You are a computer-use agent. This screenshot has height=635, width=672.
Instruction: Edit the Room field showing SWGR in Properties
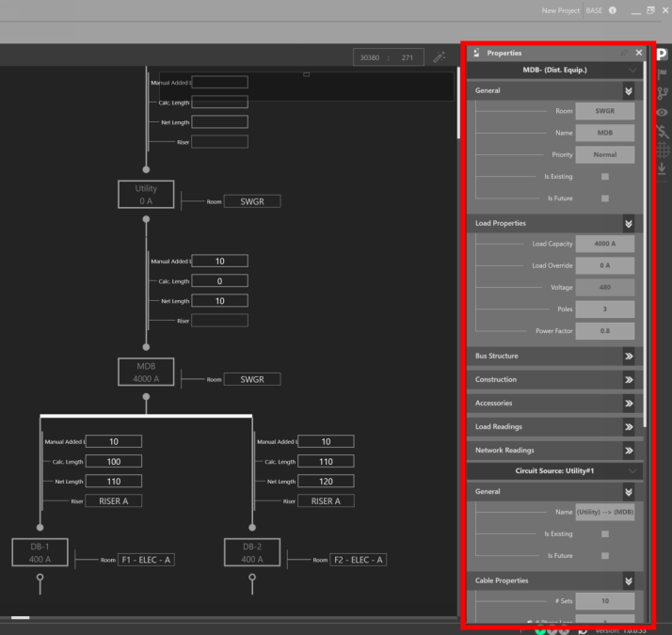[605, 111]
